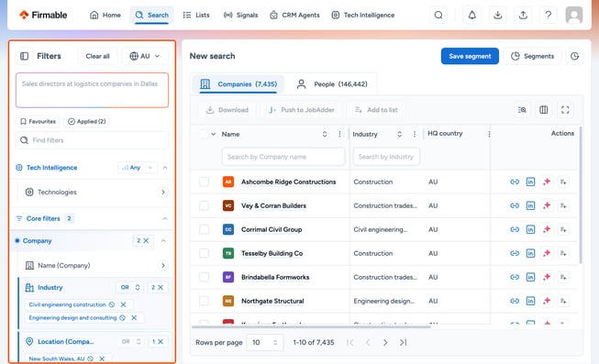The width and height of the screenshot is (599, 364).
Task: Open Signals in navigation
Action: (x=240, y=16)
